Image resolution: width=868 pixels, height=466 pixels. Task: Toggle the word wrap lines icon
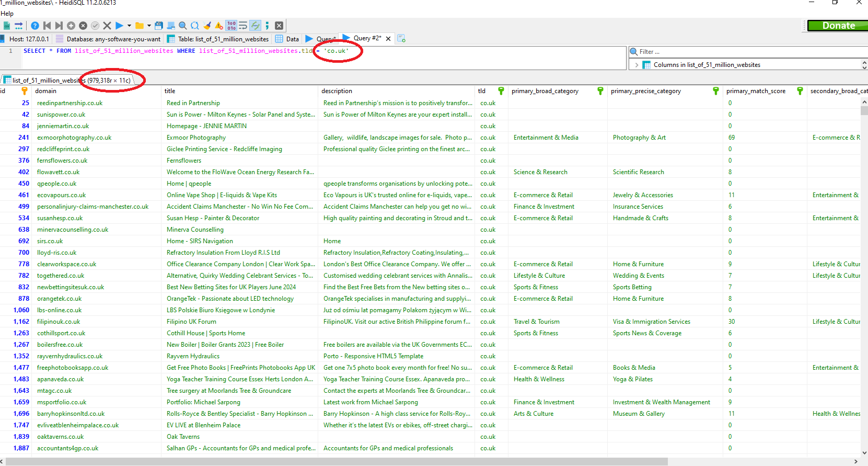click(x=243, y=26)
